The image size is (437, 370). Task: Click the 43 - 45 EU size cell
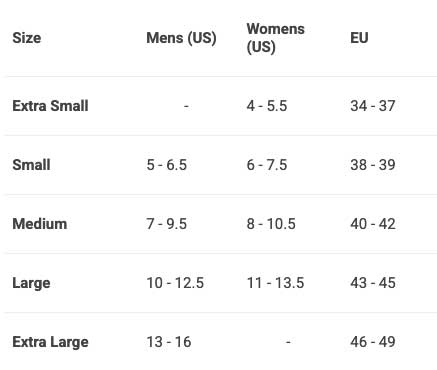tap(373, 283)
